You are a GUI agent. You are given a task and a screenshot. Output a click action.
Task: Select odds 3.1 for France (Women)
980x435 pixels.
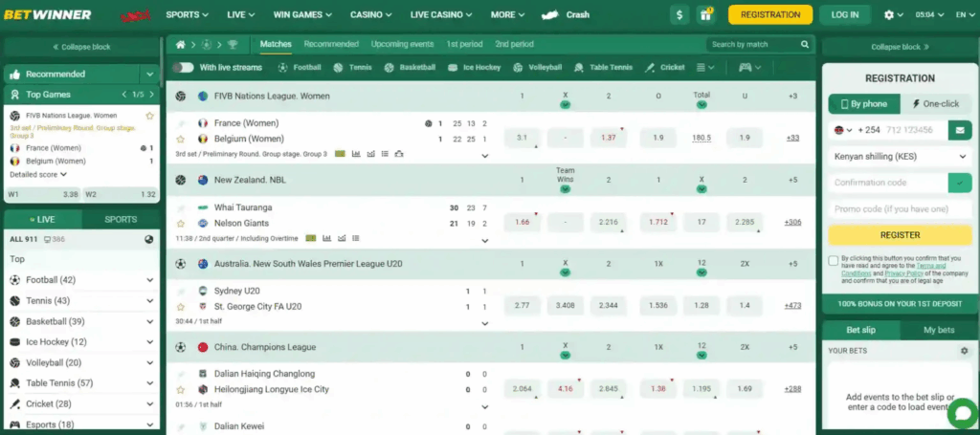coord(523,138)
